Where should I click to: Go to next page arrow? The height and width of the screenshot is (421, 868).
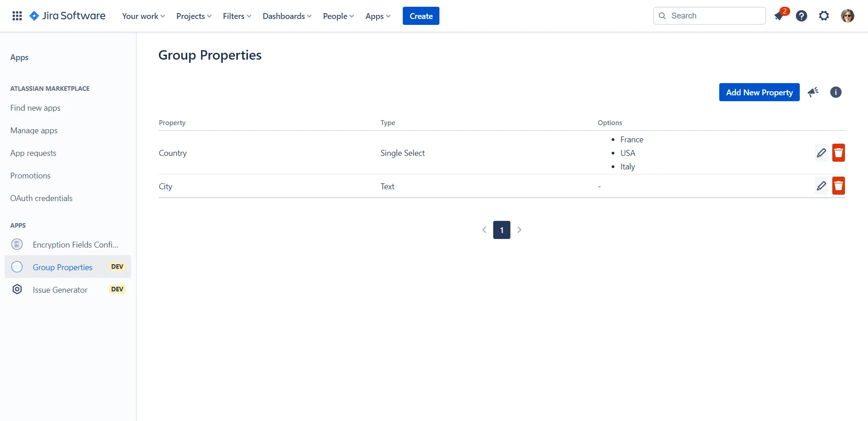(519, 230)
